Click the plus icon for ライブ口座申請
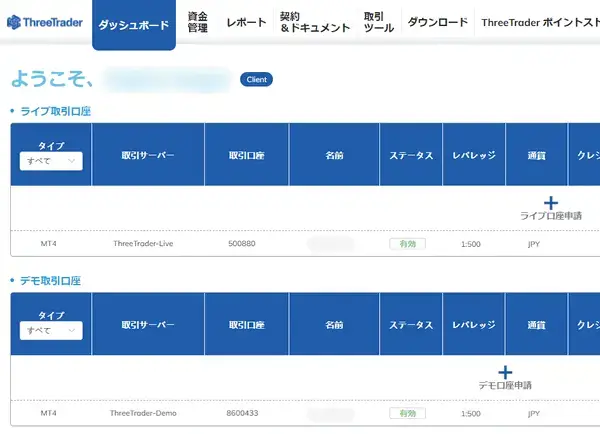Viewport: 600px width, 434px height. tap(551, 203)
